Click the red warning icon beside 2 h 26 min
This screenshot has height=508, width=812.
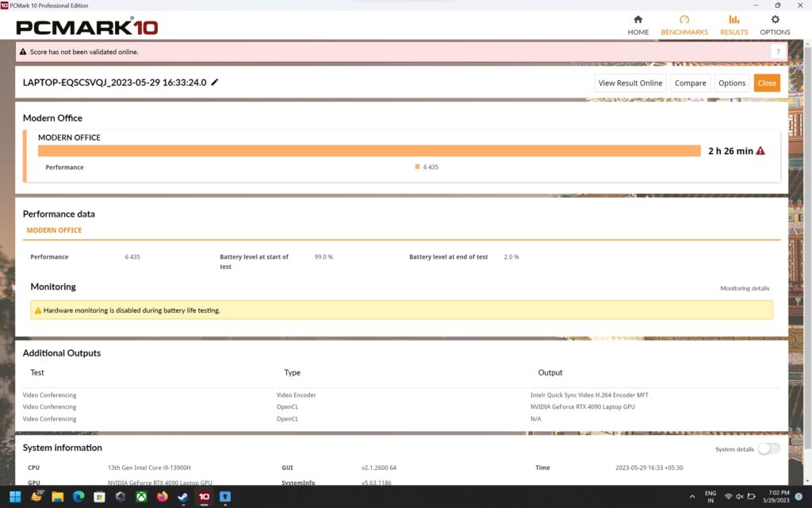pyautogui.click(x=760, y=151)
